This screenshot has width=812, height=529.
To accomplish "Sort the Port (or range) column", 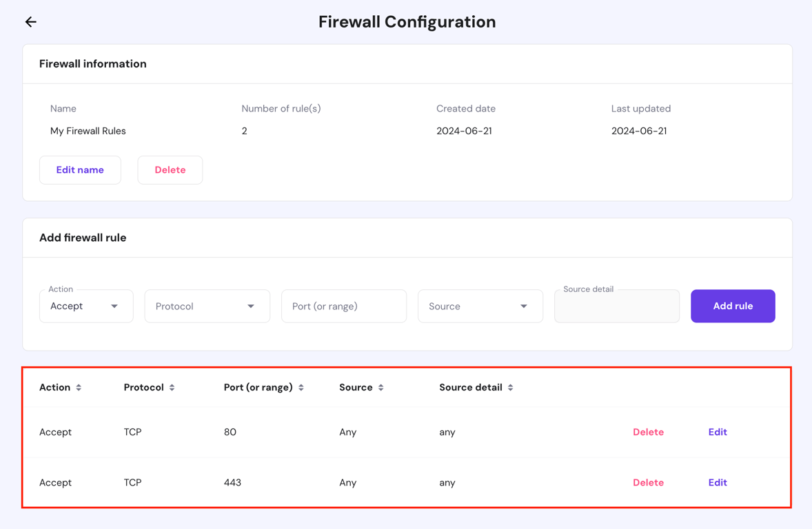I will [301, 387].
